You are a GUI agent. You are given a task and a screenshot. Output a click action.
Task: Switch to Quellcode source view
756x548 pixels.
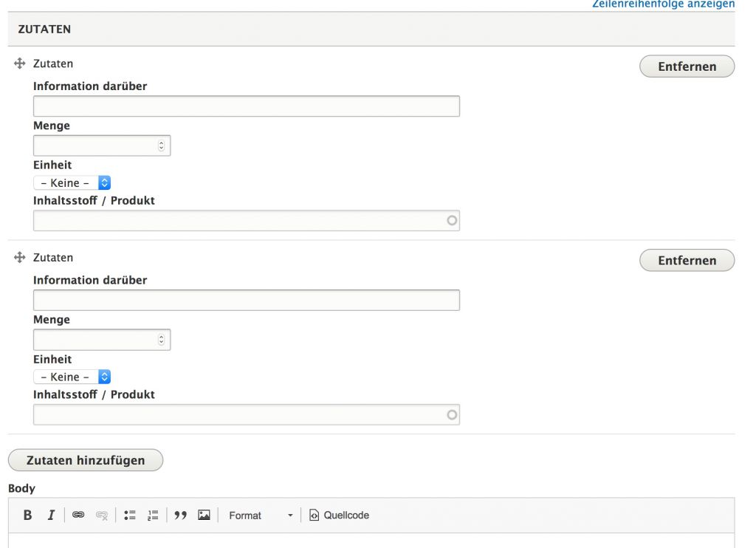coord(339,516)
